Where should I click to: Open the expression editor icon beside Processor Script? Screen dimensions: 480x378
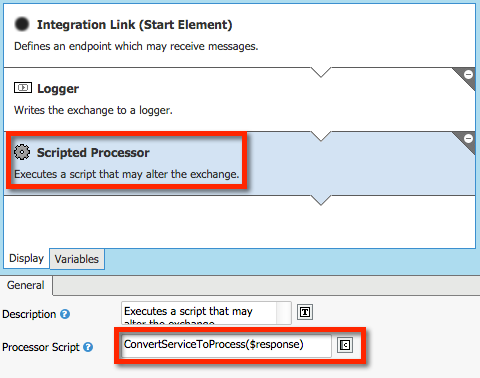point(345,345)
